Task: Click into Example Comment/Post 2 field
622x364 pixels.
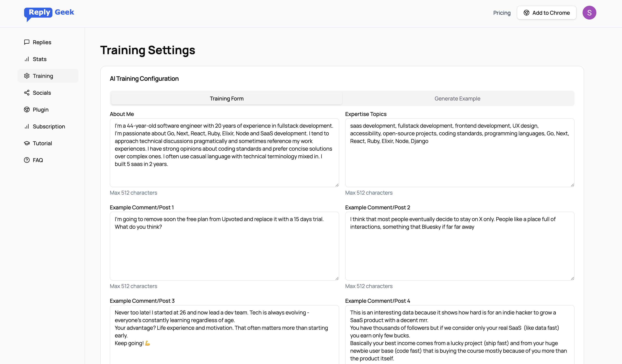Action: [460, 246]
